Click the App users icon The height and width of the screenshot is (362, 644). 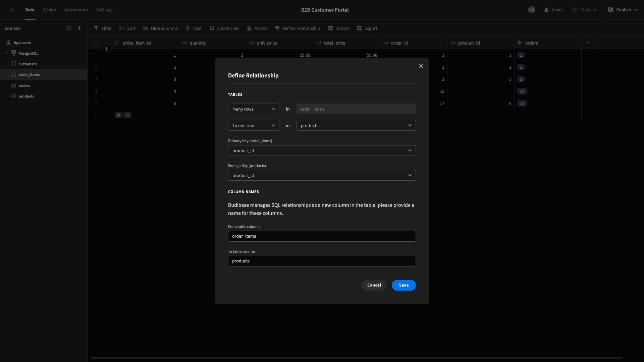click(9, 43)
